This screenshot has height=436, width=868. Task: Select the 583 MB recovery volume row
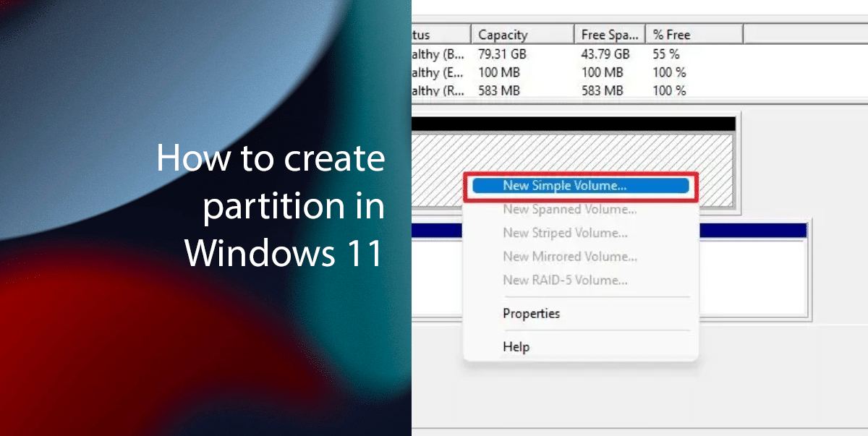pyautogui.click(x=506, y=90)
